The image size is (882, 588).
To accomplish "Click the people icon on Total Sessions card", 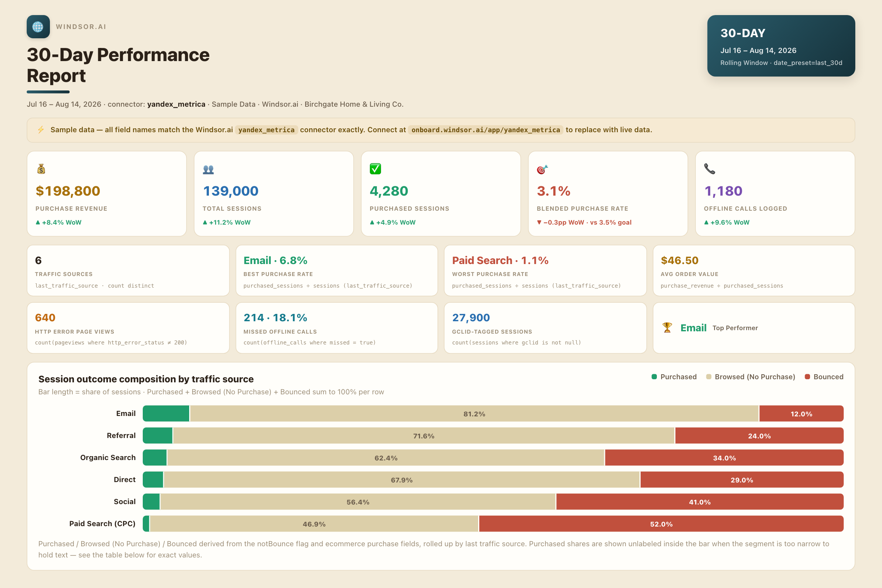I will [208, 169].
